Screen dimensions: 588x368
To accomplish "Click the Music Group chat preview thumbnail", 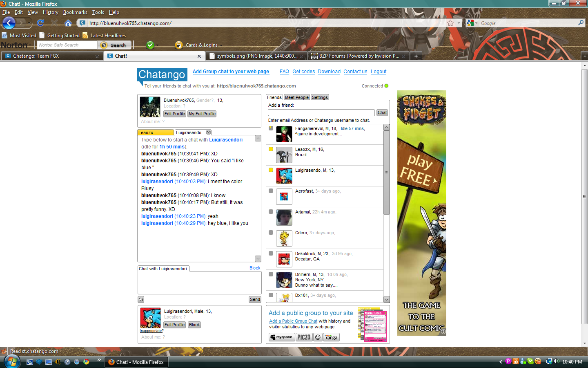I will [x=372, y=325].
